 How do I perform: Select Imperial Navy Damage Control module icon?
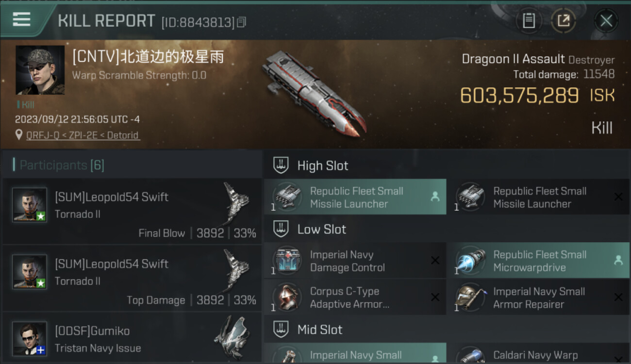click(286, 261)
